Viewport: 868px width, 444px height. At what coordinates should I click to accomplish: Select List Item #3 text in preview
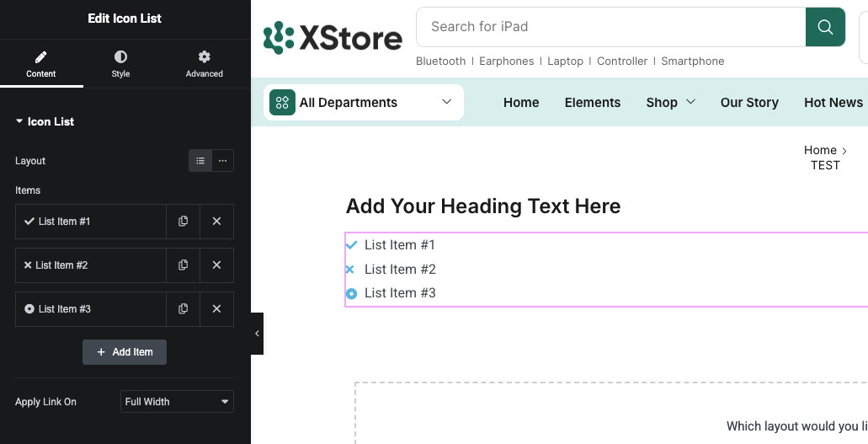pos(400,293)
